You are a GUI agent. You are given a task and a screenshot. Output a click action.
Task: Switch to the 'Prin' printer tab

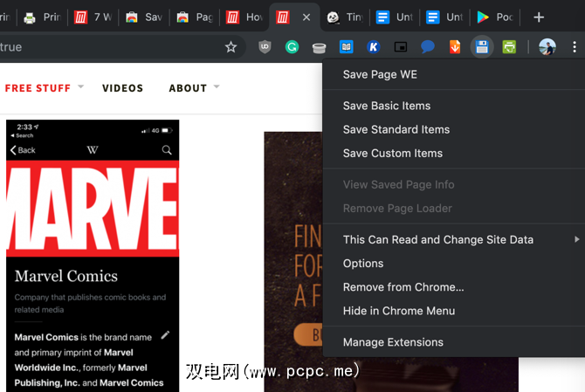tap(42, 17)
